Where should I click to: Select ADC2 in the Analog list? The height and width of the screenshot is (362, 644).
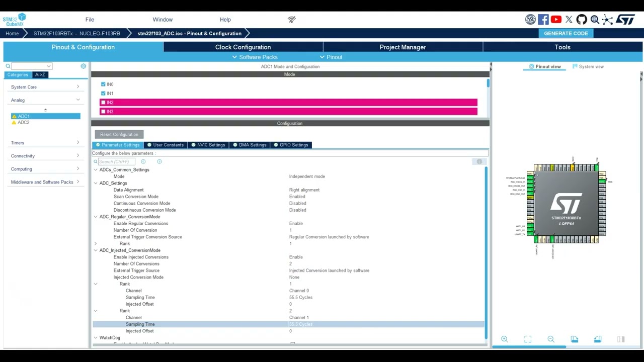[24, 123]
